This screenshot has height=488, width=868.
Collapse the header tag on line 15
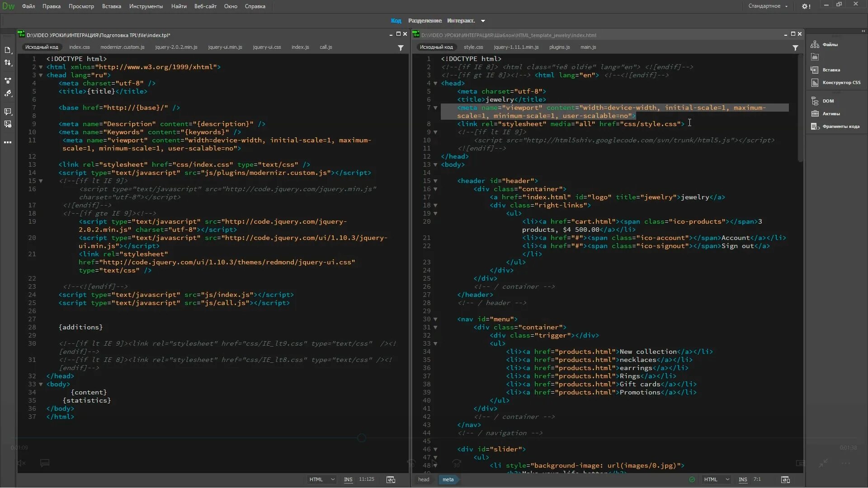pyautogui.click(x=435, y=181)
